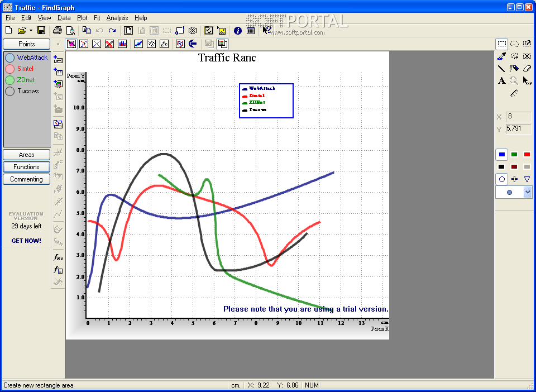
Task: Select the line drawing tool
Action: [502, 68]
